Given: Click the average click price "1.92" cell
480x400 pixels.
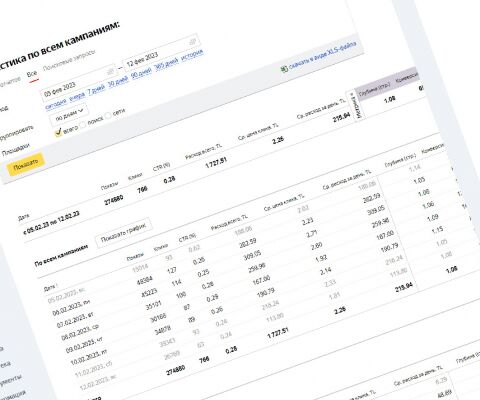Looking at the screenshot, I should (321, 259).
